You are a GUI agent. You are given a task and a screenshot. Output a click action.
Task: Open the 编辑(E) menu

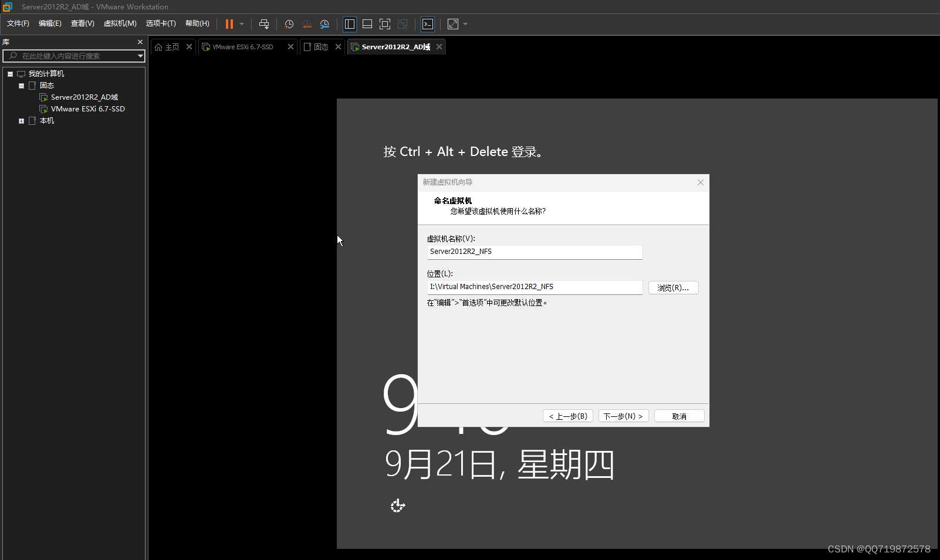click(50, 23)
